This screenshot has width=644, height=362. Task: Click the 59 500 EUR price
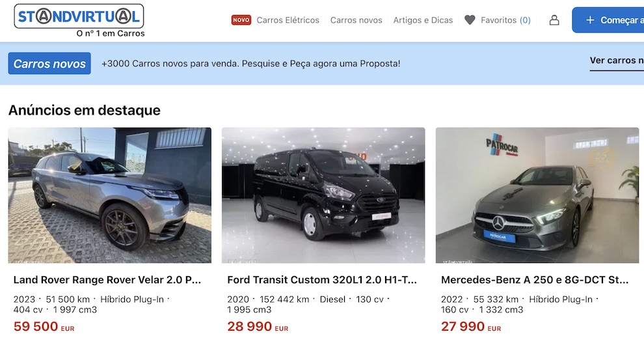coord(44,326)
